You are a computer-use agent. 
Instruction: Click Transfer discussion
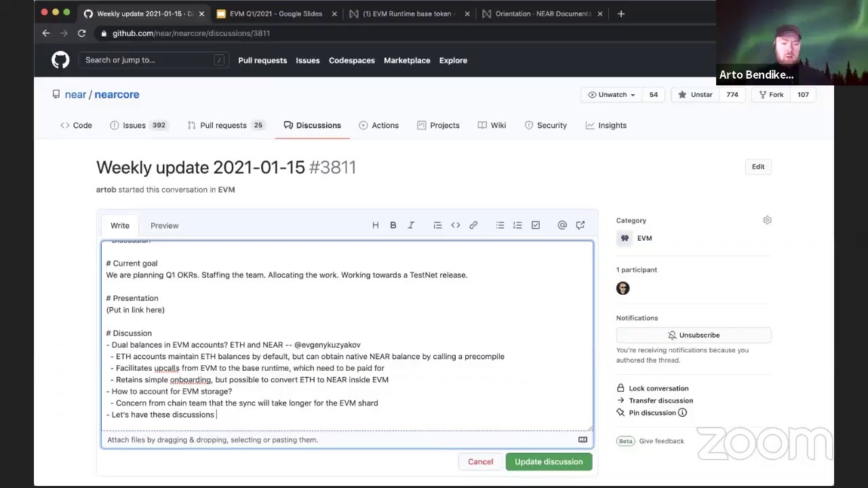point(654,401)
